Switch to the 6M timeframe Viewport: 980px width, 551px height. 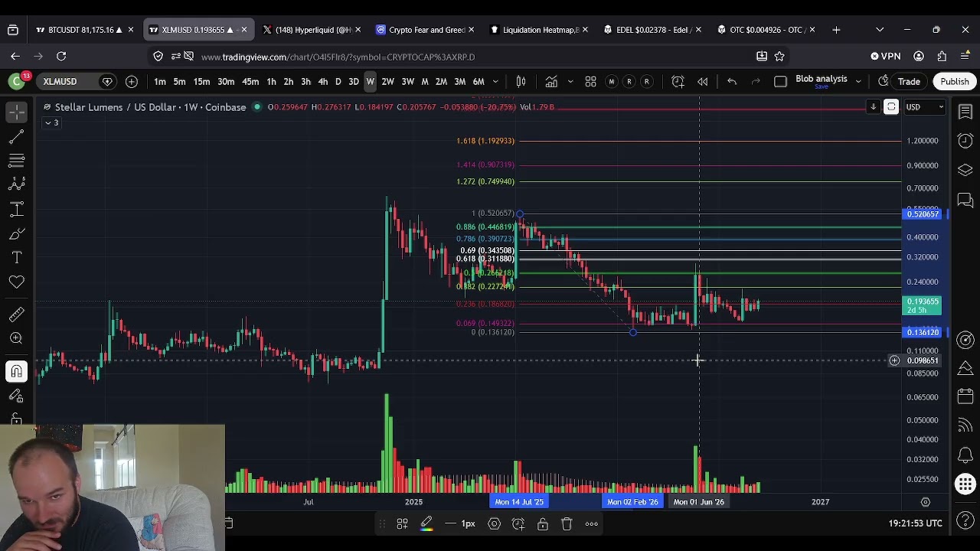point(479,81)
